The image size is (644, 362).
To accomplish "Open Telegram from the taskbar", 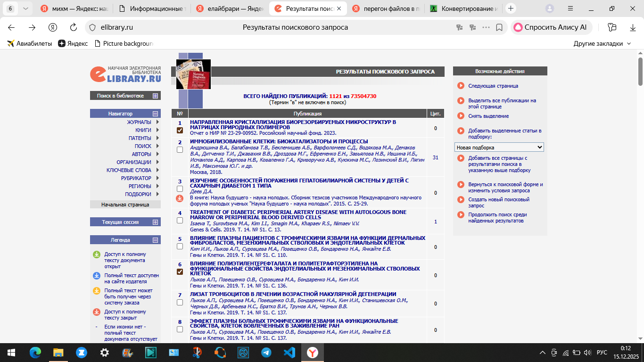I will pyautogui.click(x=266, y=352).
